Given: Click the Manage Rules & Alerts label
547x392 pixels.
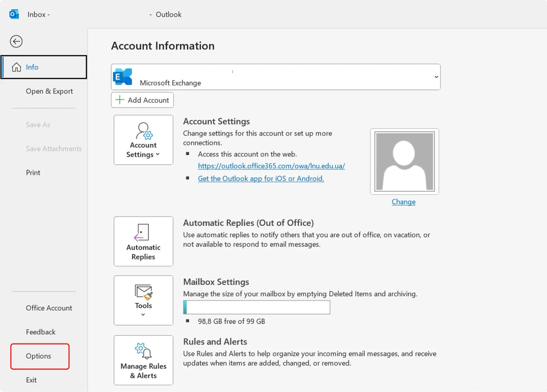Looking at the screenshot, I should (143, 371).
